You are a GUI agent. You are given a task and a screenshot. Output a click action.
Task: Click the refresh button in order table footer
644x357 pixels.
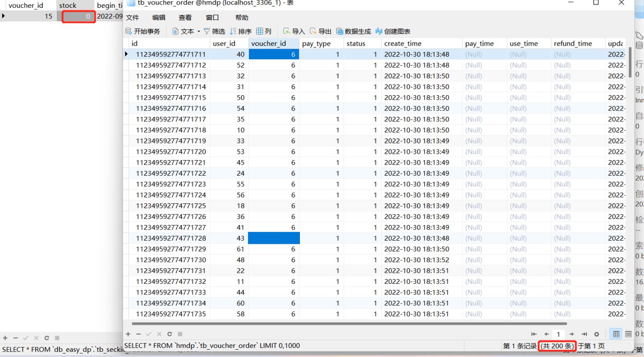coord(169,334)
